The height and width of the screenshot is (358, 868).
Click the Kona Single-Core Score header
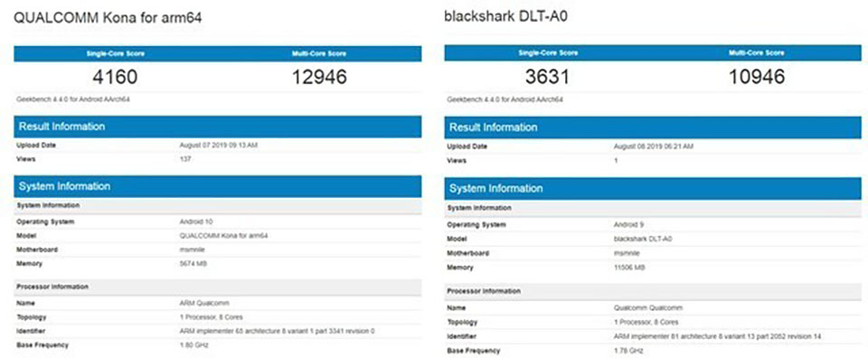115,53
